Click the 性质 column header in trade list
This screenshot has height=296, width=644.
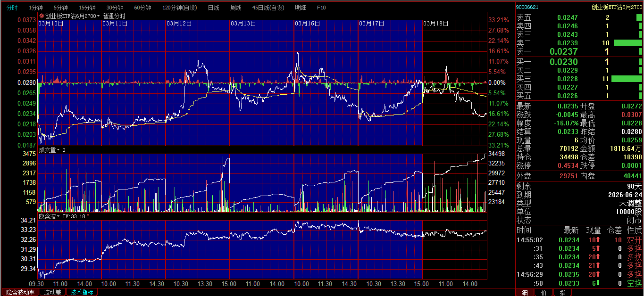[635, 230]
